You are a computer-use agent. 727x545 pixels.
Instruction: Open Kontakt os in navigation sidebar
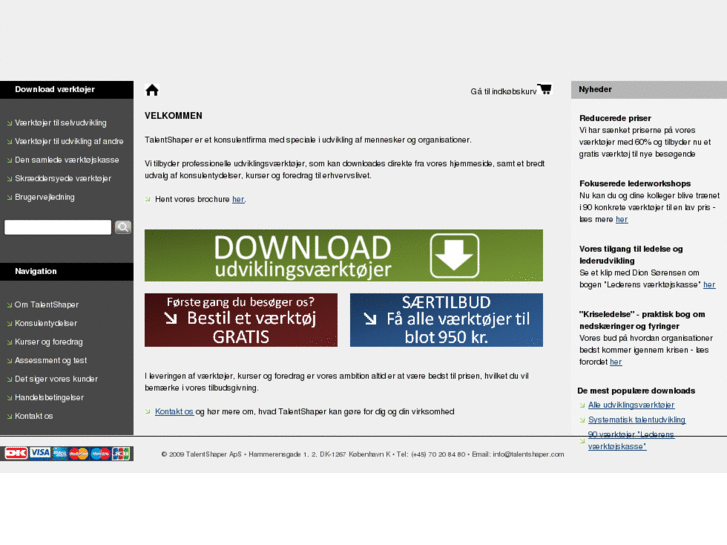pyautogui.click(x=33, y=416)
